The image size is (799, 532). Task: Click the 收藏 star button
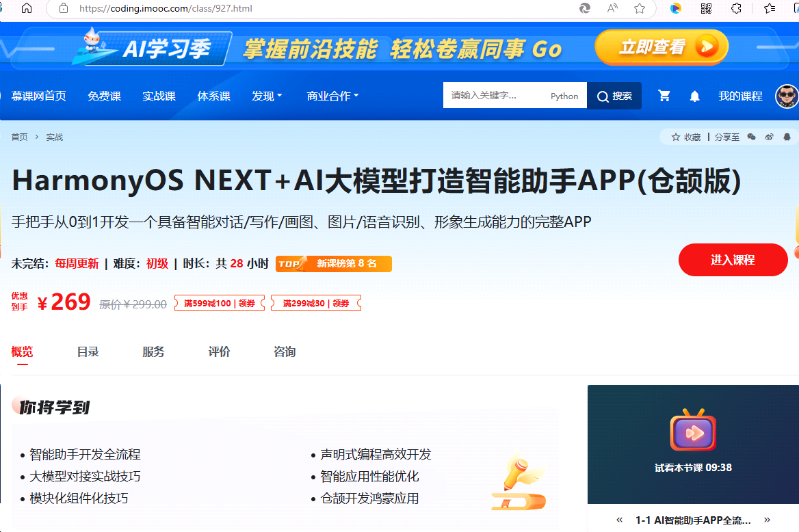[686, 137]
